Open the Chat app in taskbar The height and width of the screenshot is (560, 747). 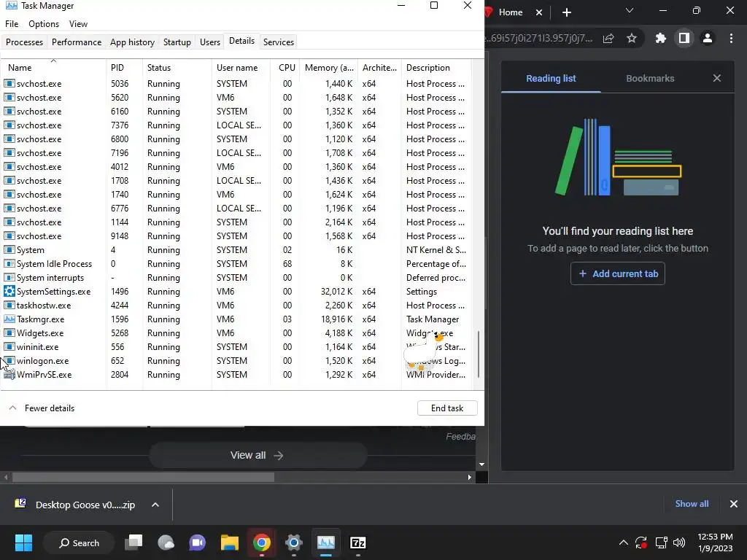click(x=197, y=542)
